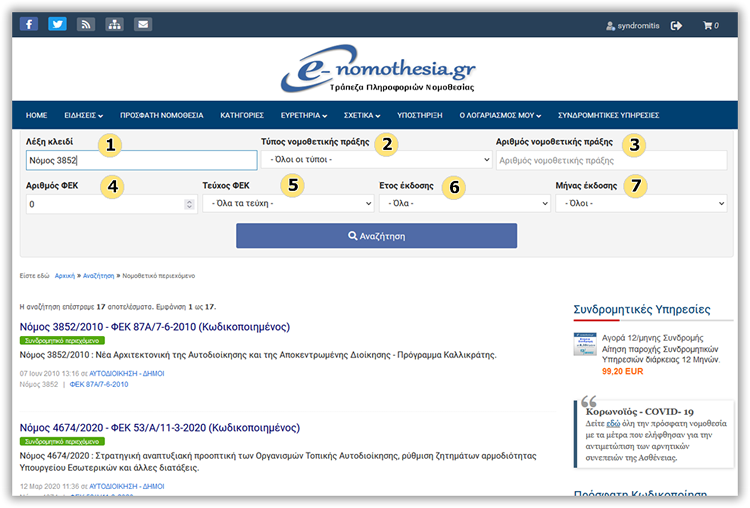The width and height of the screenshot is (750, 508).
Task: Click the logout arrow icon
Action: [677, 25]
